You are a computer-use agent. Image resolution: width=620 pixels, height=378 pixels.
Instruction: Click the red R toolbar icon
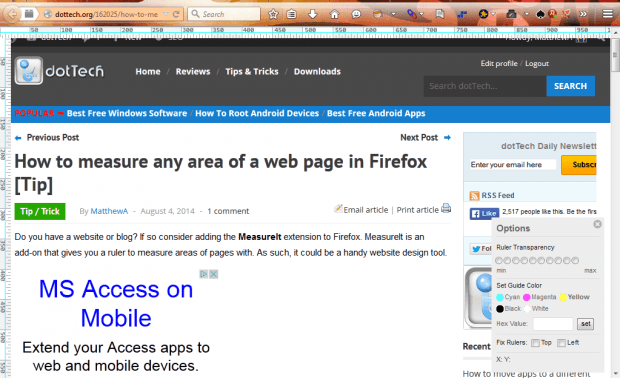tap(552, 14)
